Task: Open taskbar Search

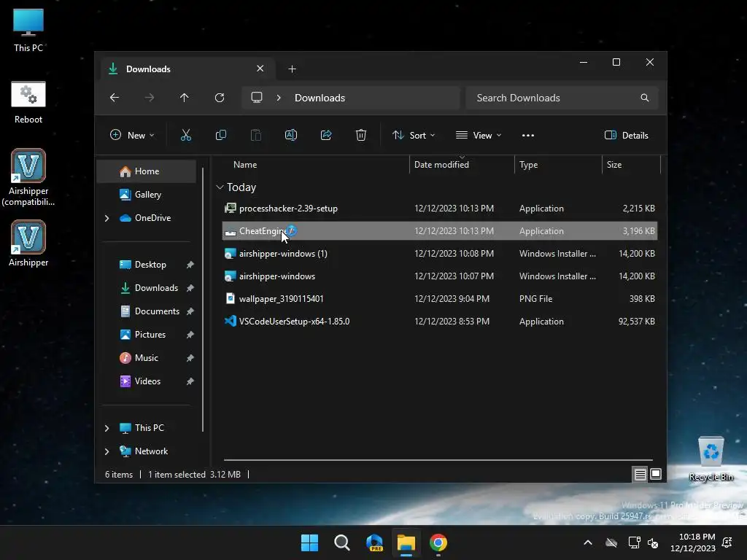Action: pos(342,542)
